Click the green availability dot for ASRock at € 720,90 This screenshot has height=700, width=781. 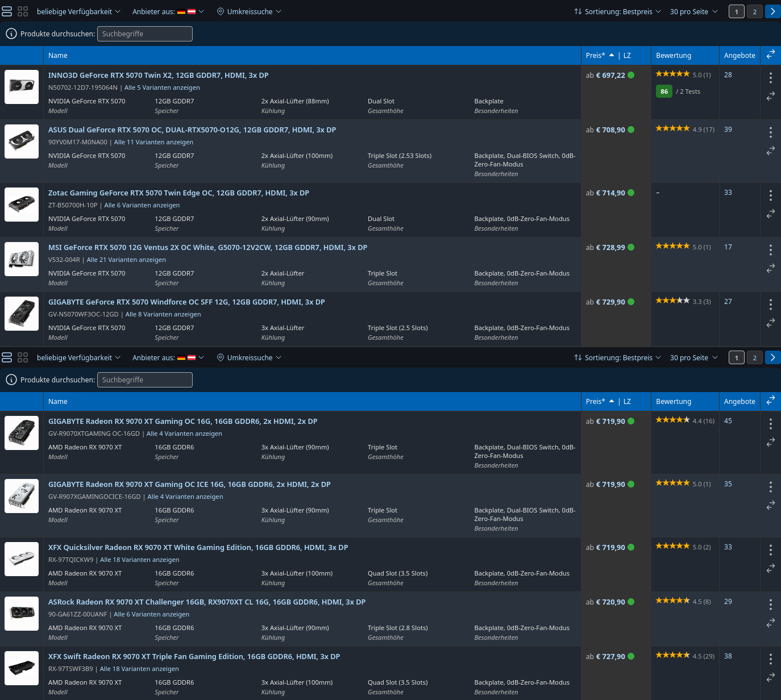[x=631, y=602]
